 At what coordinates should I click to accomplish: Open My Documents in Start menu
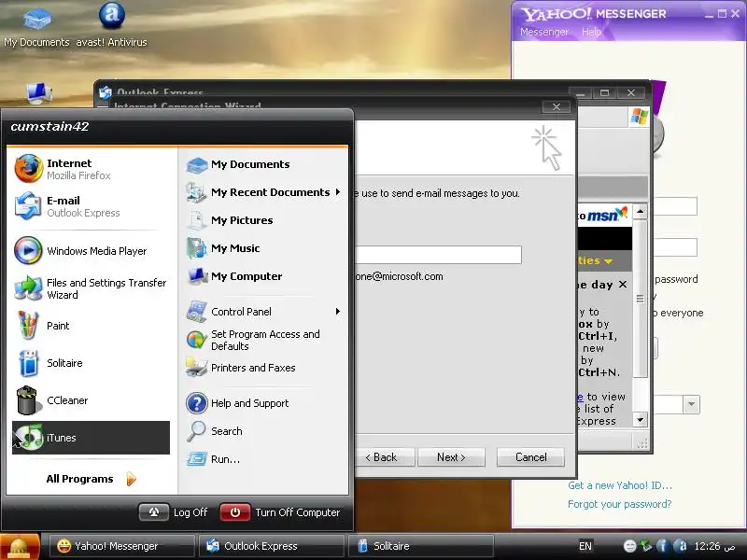coord(263,164)
